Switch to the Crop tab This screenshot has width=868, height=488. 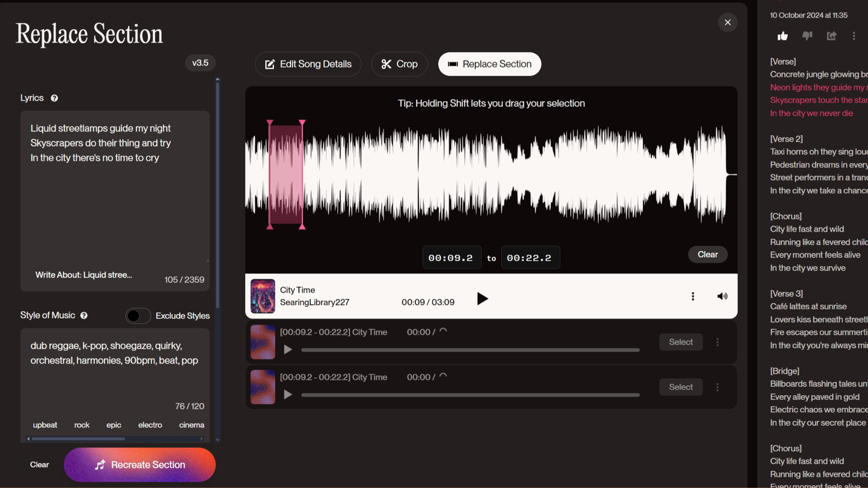399,64
